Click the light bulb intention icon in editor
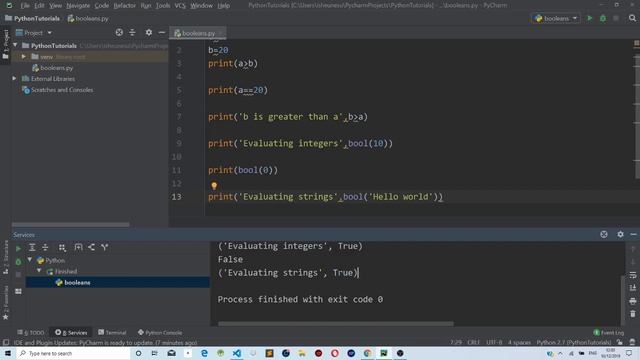Viewport: 640px width, 360px height. coord(214,186)
